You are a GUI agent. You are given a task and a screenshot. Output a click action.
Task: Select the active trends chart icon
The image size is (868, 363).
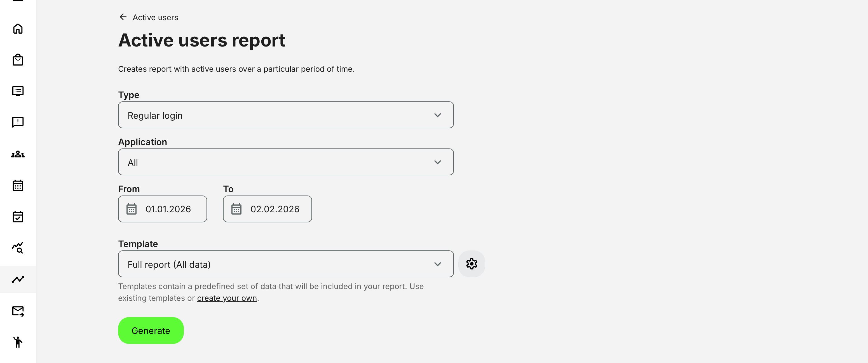click(x=18, y=279)
